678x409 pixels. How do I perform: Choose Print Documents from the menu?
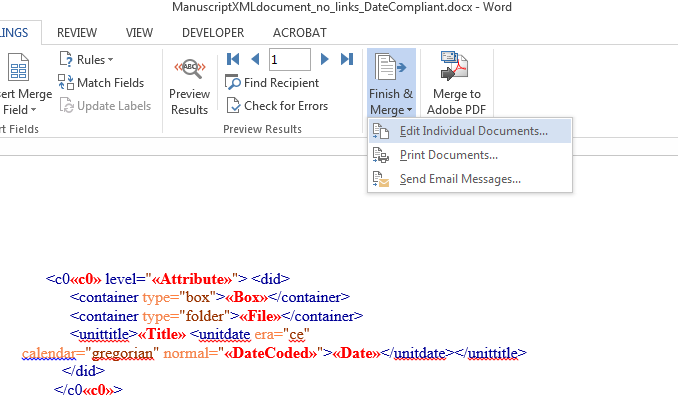(448, 155)
